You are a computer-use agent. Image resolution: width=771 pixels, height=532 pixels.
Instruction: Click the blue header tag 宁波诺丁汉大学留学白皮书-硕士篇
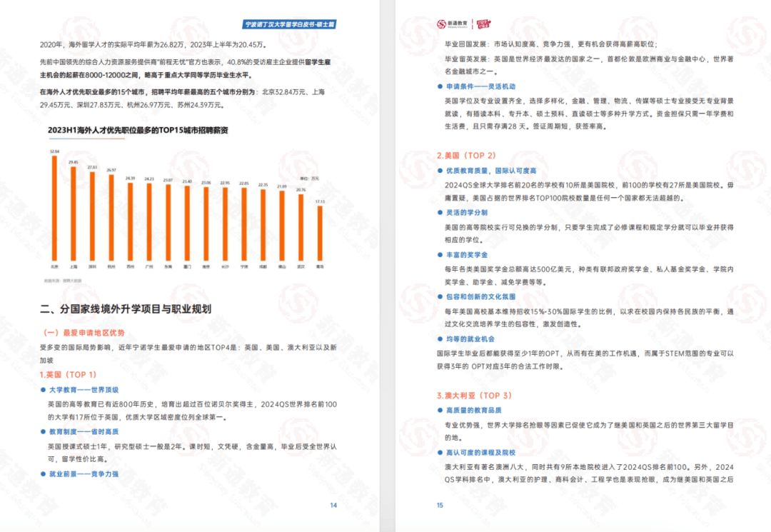point(290,24)
